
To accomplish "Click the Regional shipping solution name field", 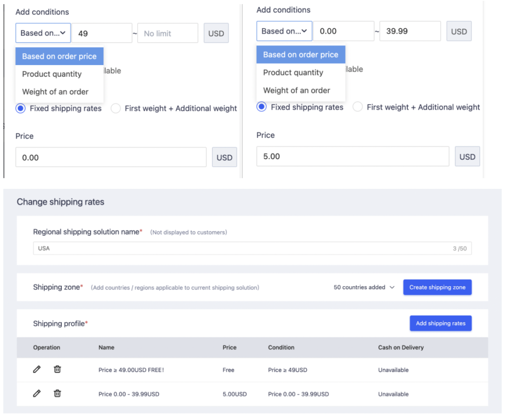I will (x=243, y=248).
